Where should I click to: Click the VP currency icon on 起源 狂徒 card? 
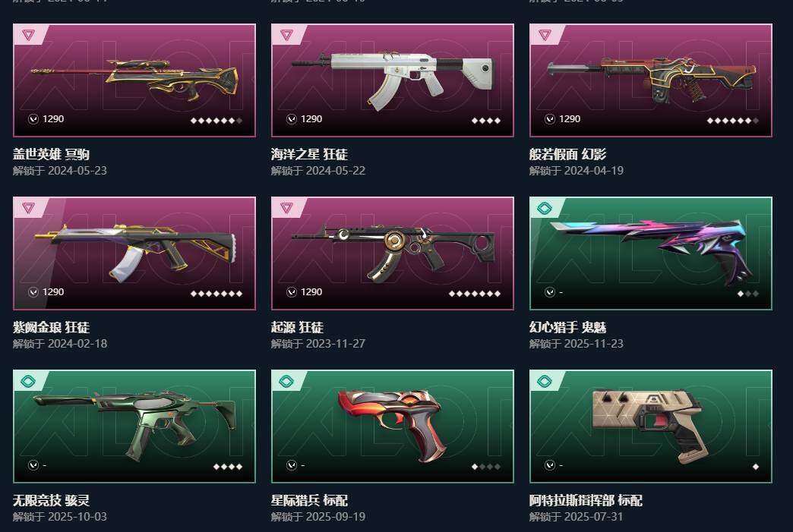[292, 292]
